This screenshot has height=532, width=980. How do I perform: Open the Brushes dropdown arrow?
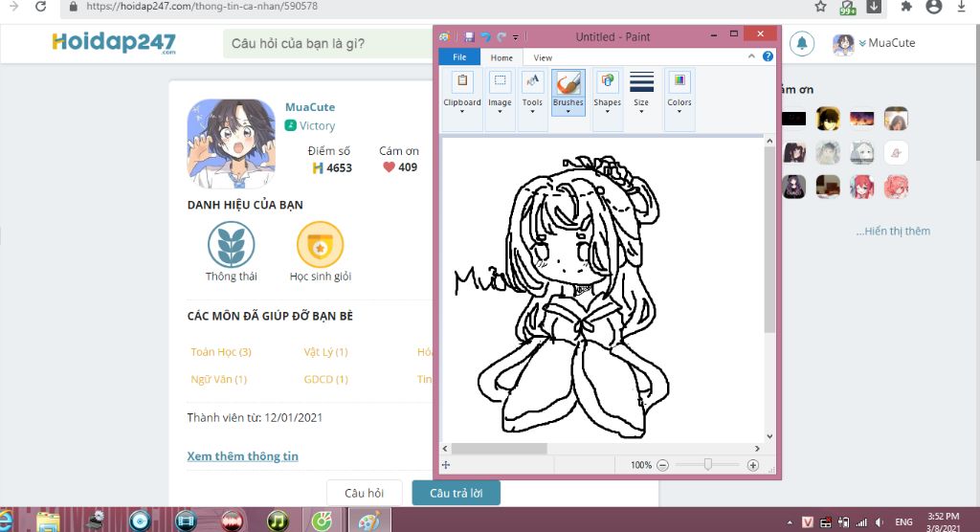coord(568,111)
